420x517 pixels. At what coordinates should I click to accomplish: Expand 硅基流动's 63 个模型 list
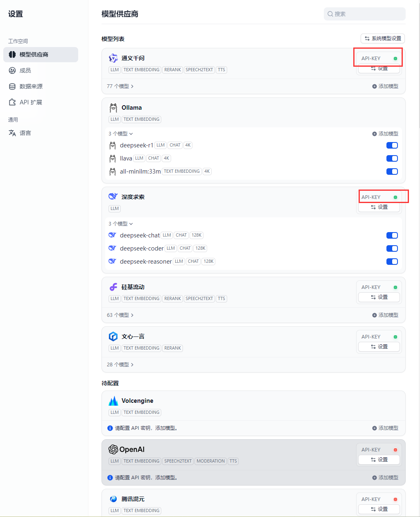pos(120,315)
